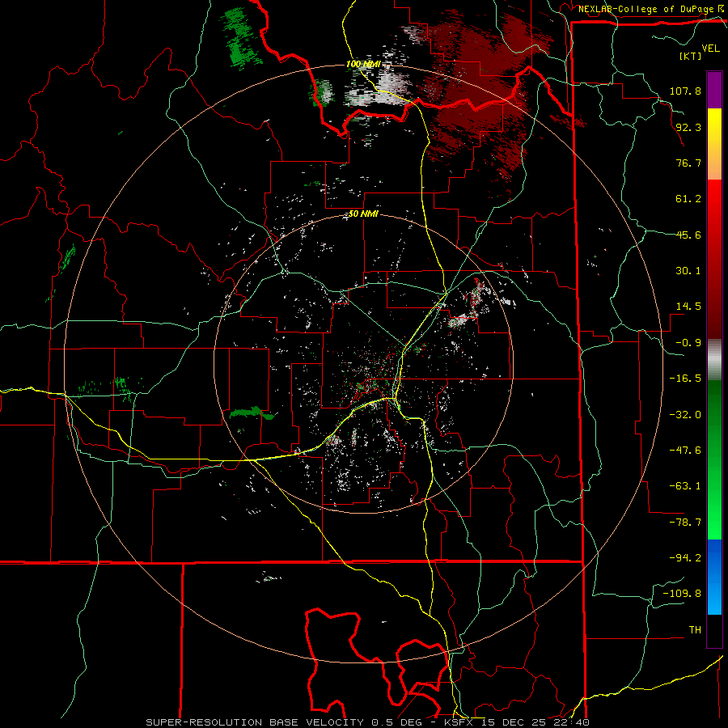Image resolution: width=728 pixels, height=728 pixels.
Task: Select the 45.6 value on velocity scale
Action: pos(688,235)
